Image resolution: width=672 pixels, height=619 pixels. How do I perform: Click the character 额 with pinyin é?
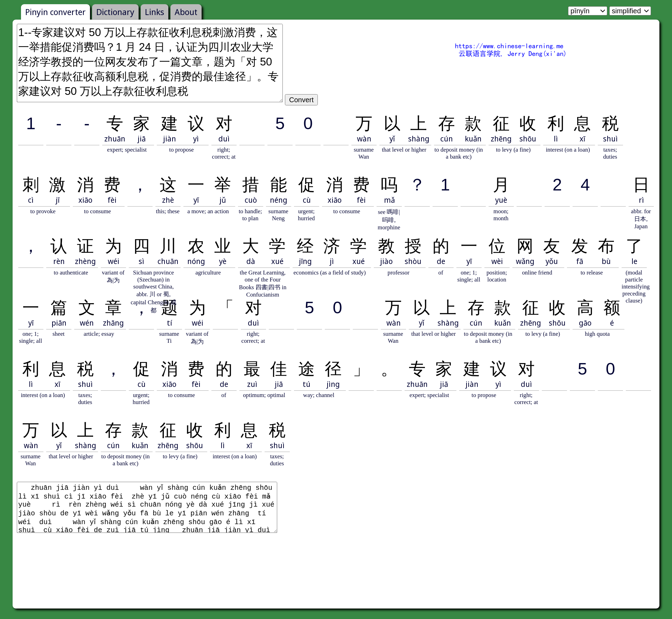click(611, 308)
